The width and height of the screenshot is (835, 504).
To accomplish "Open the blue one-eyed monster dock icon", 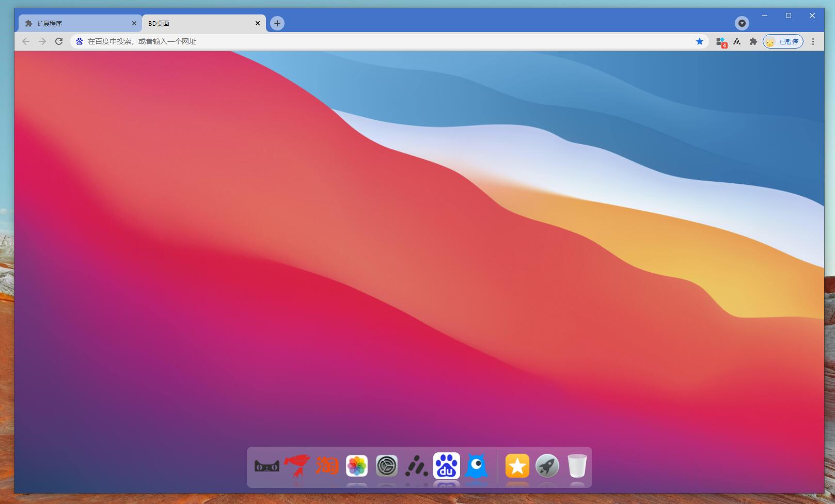I will pyautogui.click(x=476, y=466).
